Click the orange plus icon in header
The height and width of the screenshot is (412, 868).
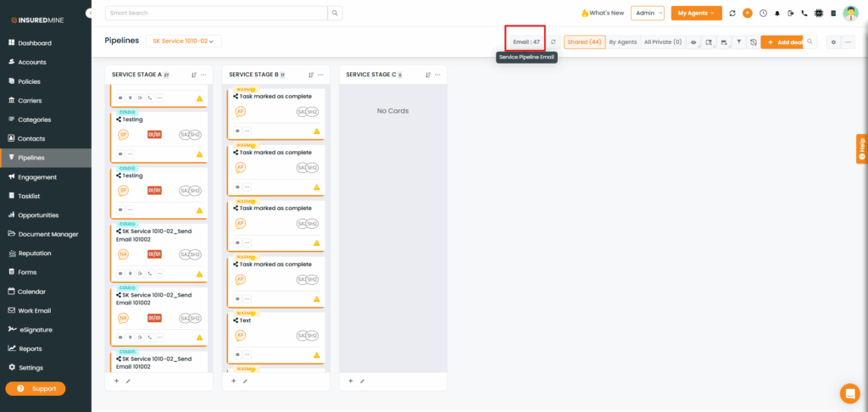click(x=747, y=14)
